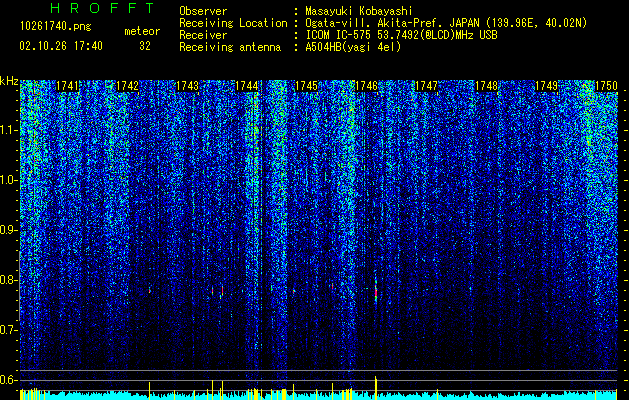
Task: Click the 1.1 kHz axis label
Action: pyautogui.click(x=9, y=131)
